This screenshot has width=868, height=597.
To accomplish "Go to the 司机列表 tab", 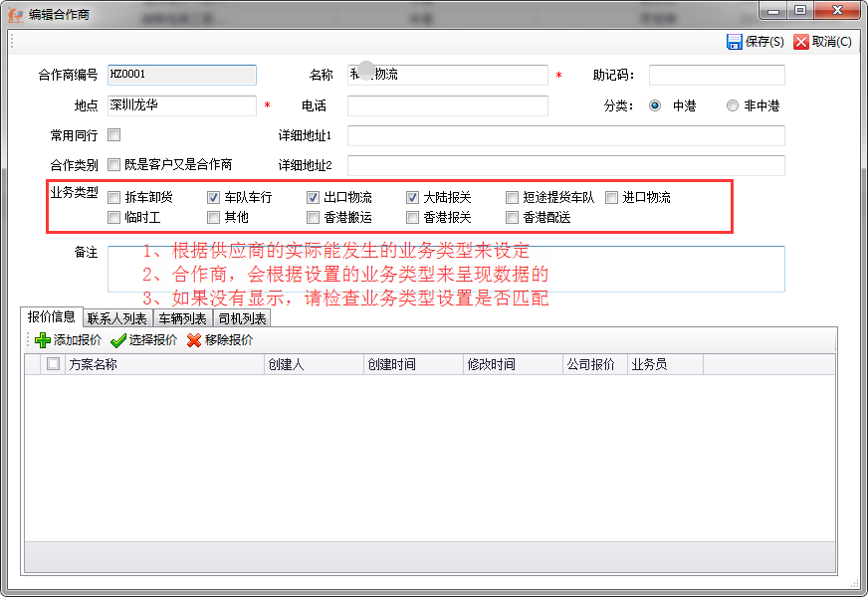I will point(241,318).
